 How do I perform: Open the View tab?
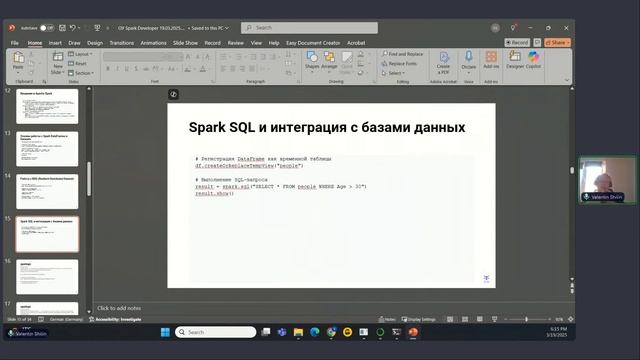(x=256, y=43)
